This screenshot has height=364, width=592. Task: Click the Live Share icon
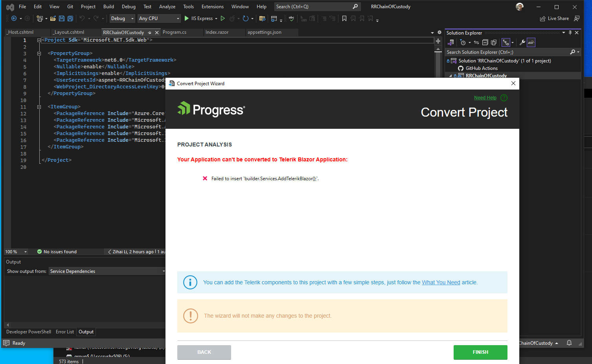pos(543,18)
